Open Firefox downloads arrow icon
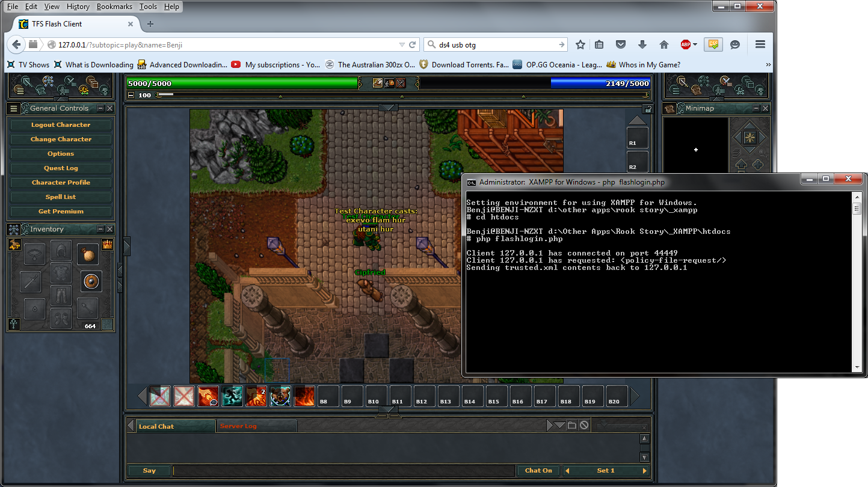The height and width of the screenshot is (487, 868). pyautogui.click(x=642, y=44)
